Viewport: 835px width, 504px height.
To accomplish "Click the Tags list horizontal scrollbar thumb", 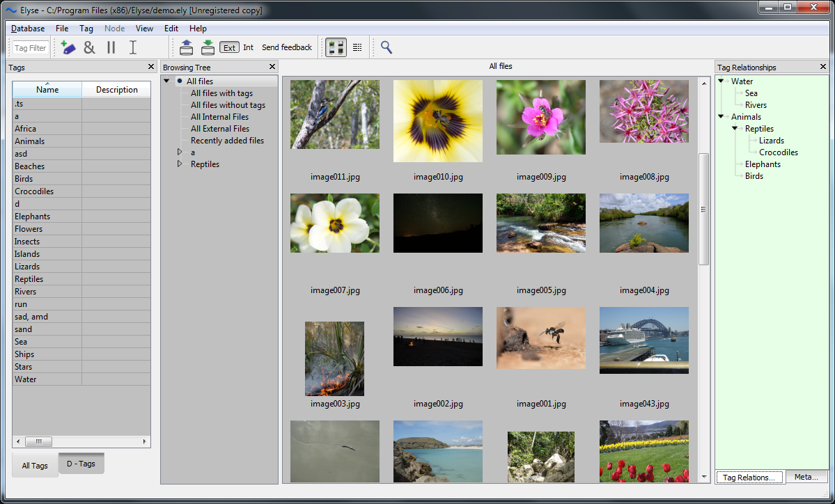I will [38, 441].
